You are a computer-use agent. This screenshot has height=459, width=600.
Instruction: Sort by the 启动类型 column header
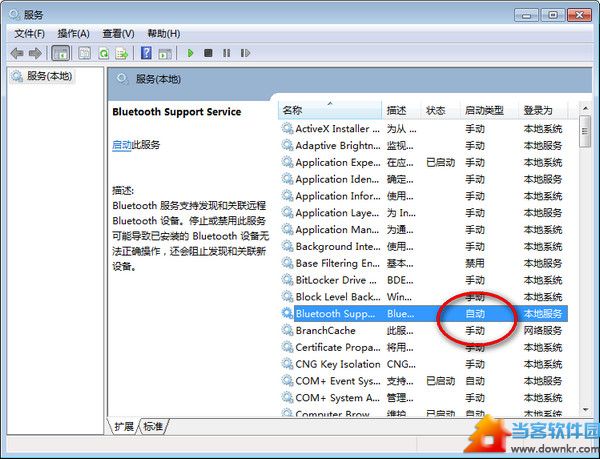489,111
